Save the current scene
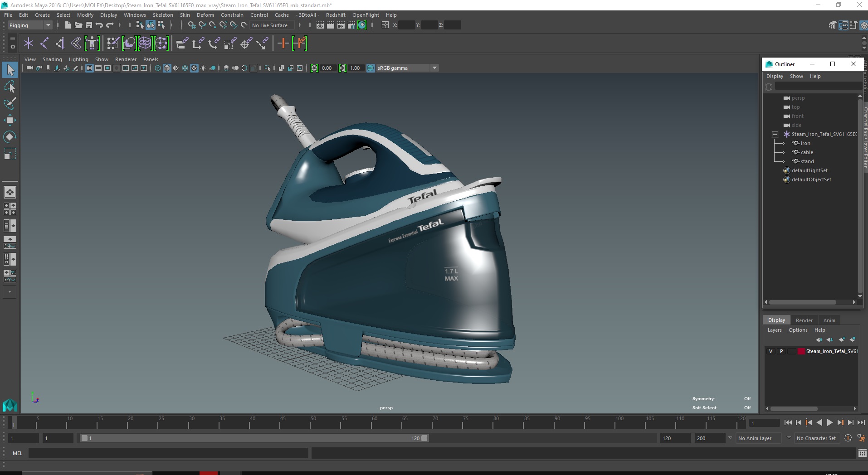 [89, 25]
